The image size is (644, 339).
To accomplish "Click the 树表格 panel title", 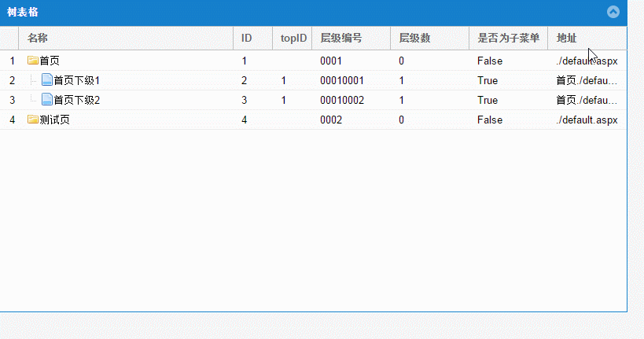I will [23, 13].
